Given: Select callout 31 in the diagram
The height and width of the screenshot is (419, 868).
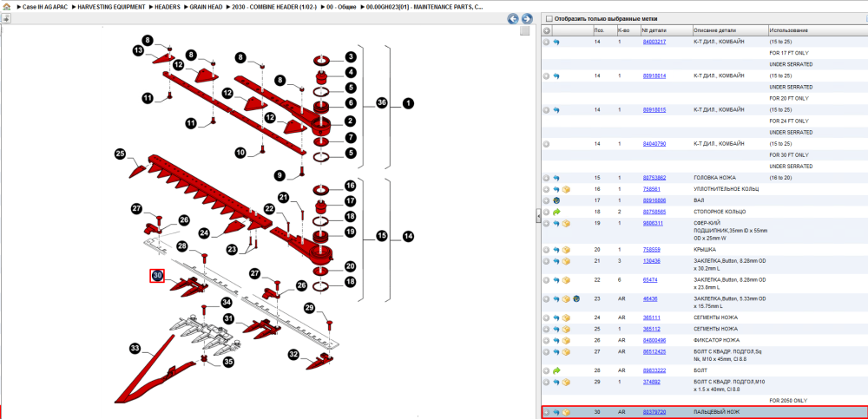Looking at the screenshot, I should tap(228, 318).
